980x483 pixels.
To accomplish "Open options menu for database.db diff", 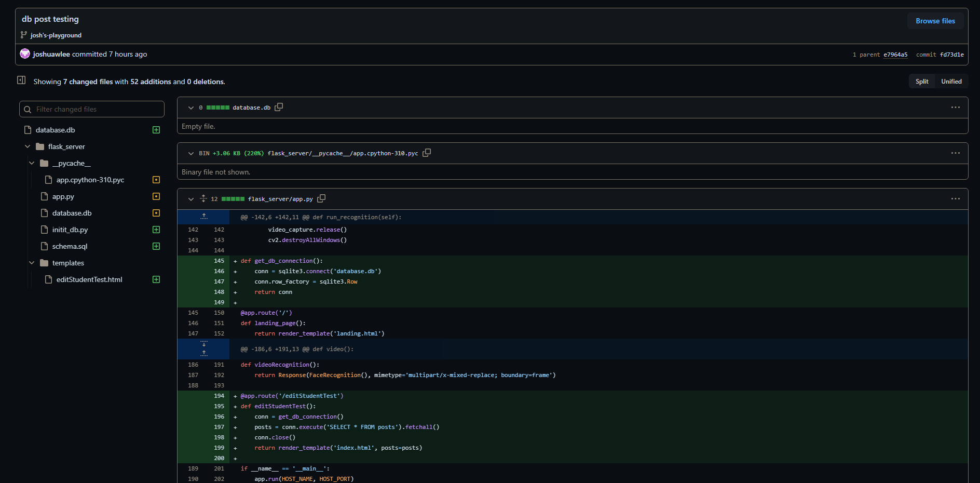I will (955, 108).
